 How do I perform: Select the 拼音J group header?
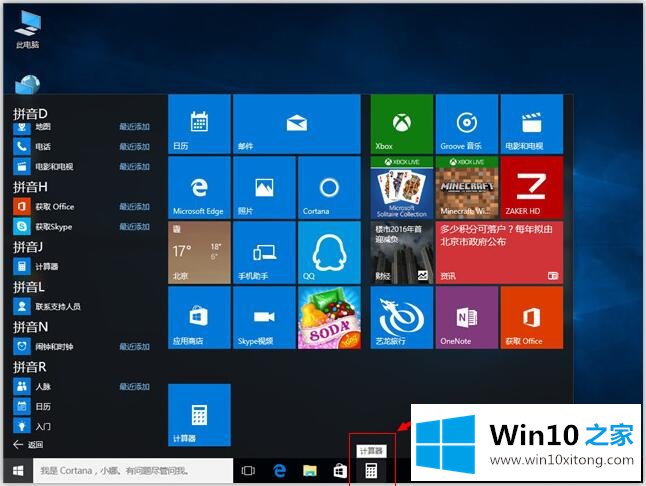coord(28,247)
